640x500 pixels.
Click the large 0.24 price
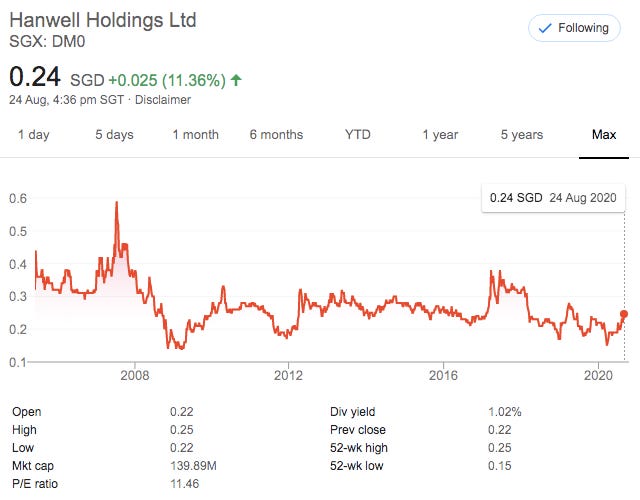tap(35, 77)
